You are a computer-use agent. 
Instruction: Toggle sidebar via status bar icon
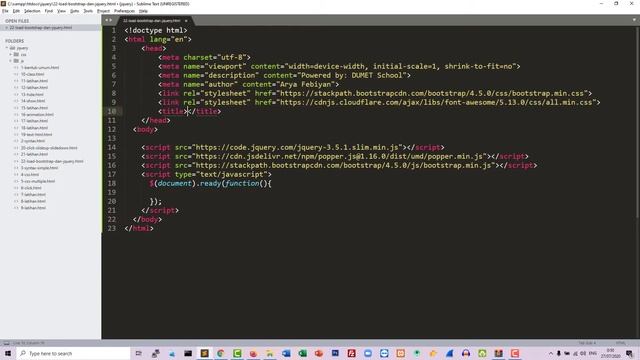point(6,343)
